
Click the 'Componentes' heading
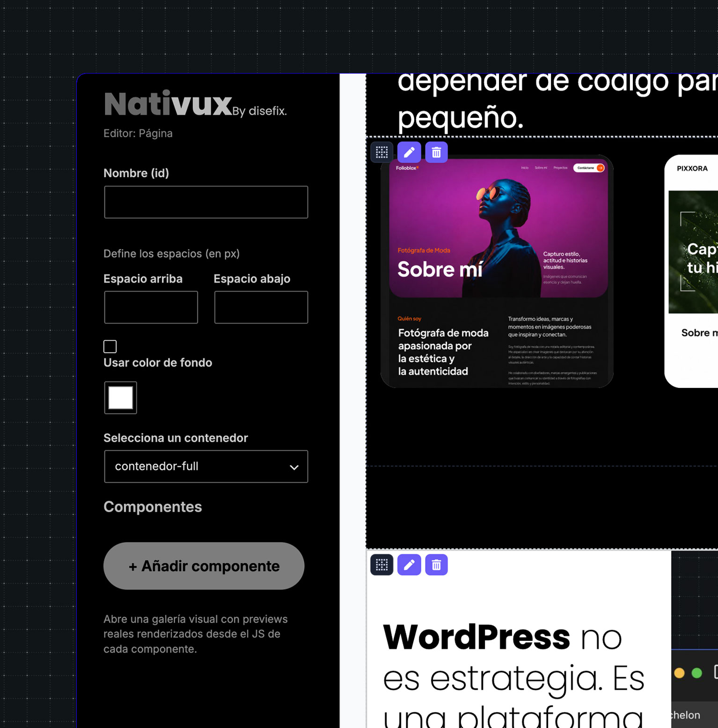pyautogui.click(x=153, y=507)
